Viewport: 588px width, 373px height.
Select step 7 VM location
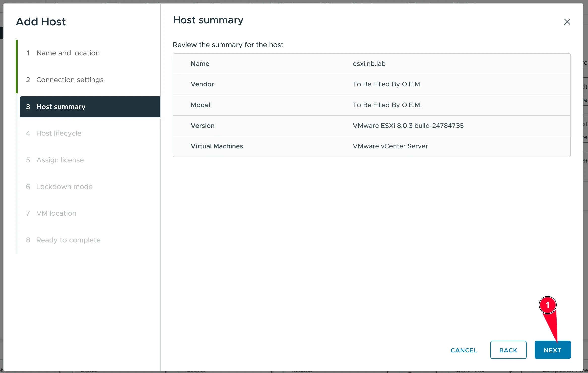(51, 213)
